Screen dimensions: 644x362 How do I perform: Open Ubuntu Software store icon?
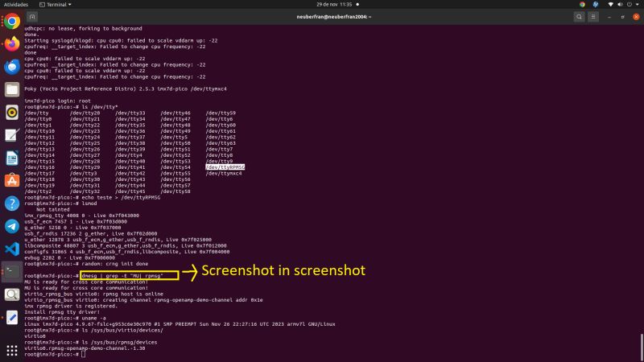12,180
